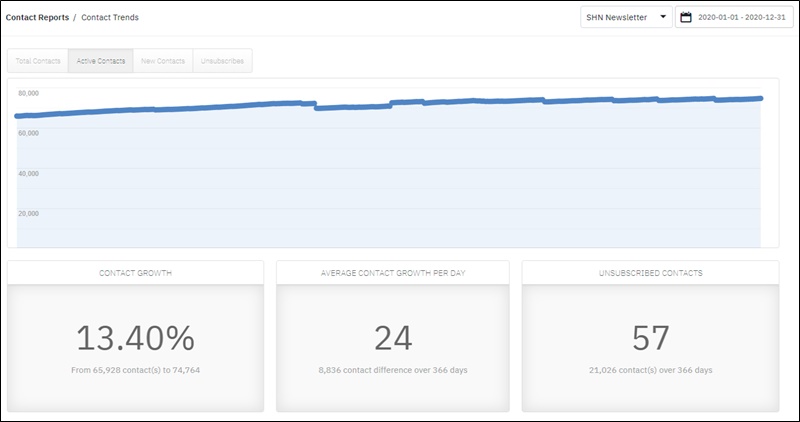Select the Active Contacts tab

101,61
